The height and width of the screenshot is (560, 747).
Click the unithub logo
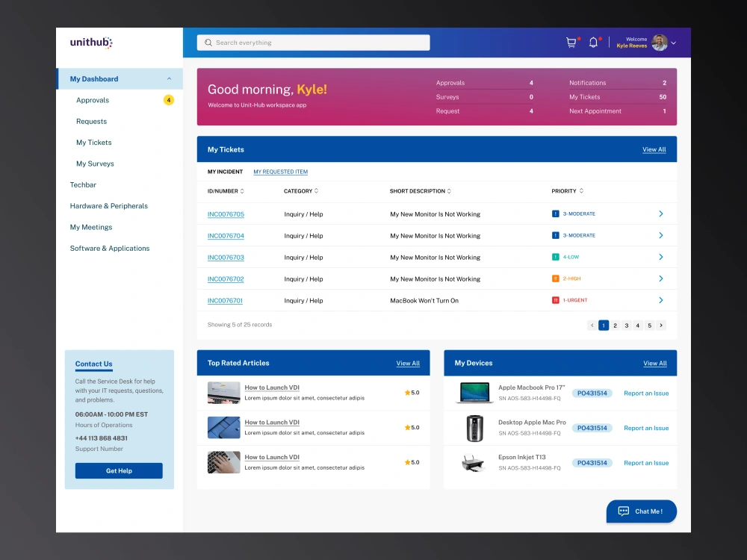click(91, 43)
